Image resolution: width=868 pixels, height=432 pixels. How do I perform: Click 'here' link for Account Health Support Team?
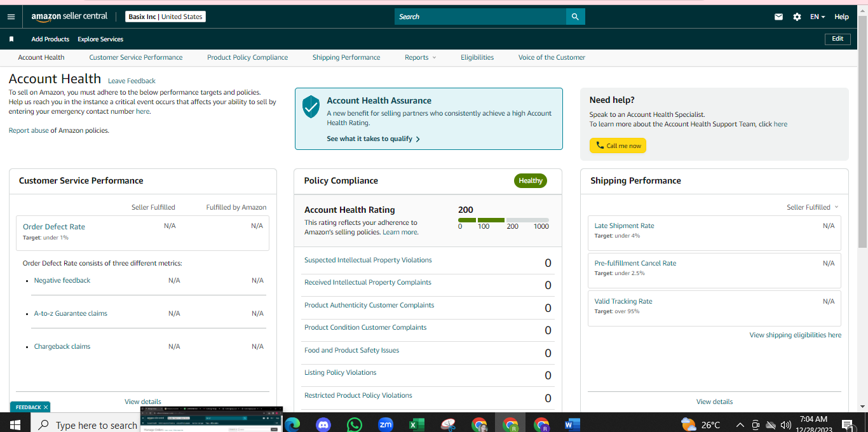point(780,124)
